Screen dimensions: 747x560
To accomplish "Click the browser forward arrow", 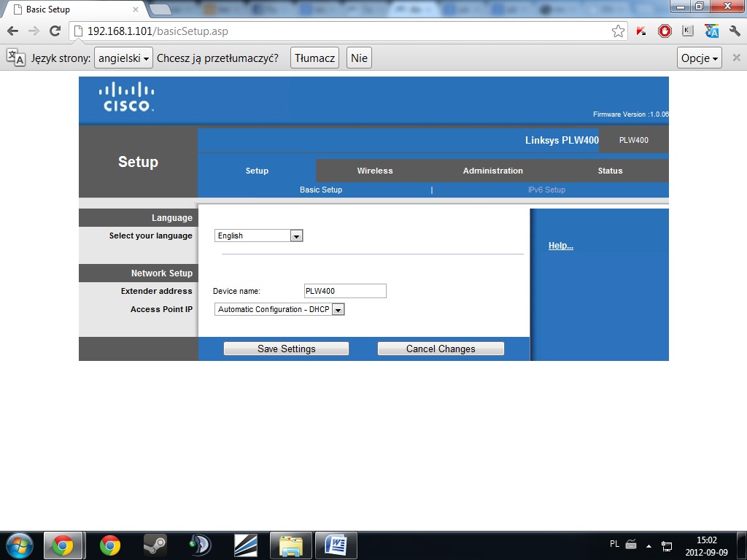I will pyautogui.click(x=34, y=31).
